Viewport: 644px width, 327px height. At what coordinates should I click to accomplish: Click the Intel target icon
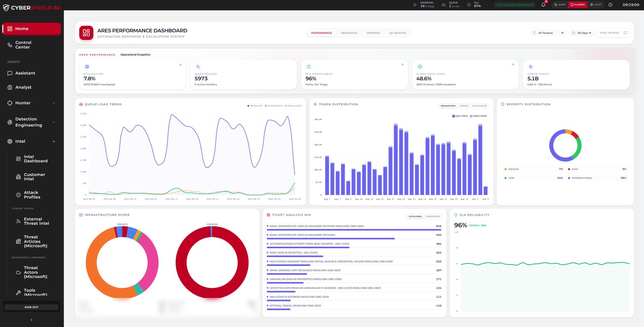click(10, 141)
